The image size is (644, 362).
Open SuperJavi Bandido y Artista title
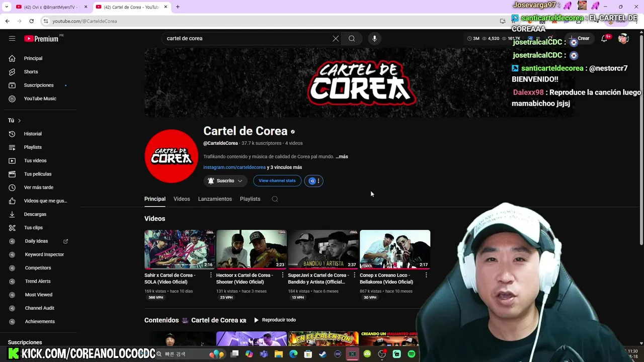pos(318,279)
